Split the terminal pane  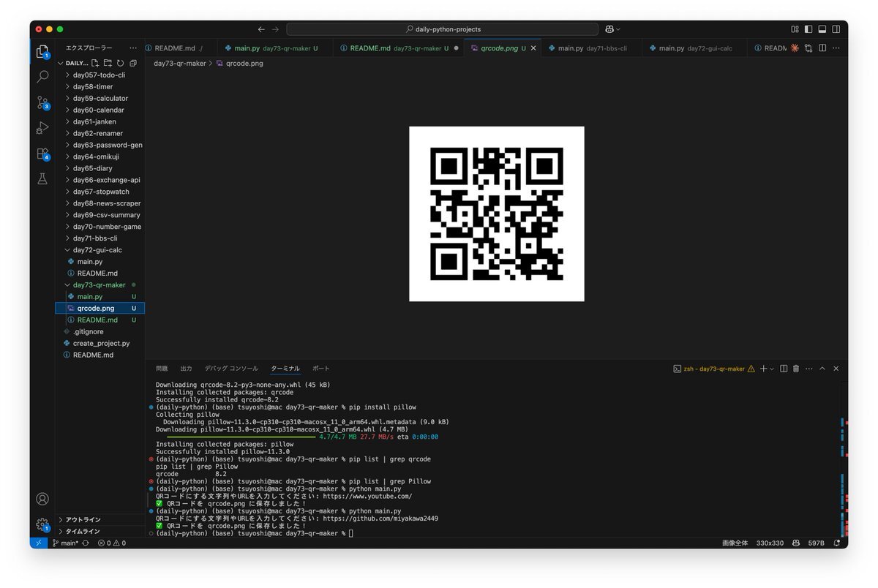pyautogui.click(x=784, y=369)
